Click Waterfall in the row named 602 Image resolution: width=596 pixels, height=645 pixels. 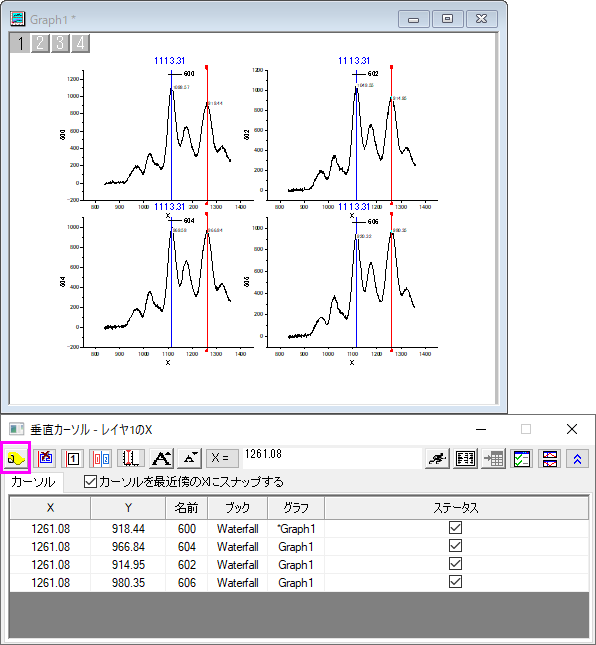pos(238,565)
